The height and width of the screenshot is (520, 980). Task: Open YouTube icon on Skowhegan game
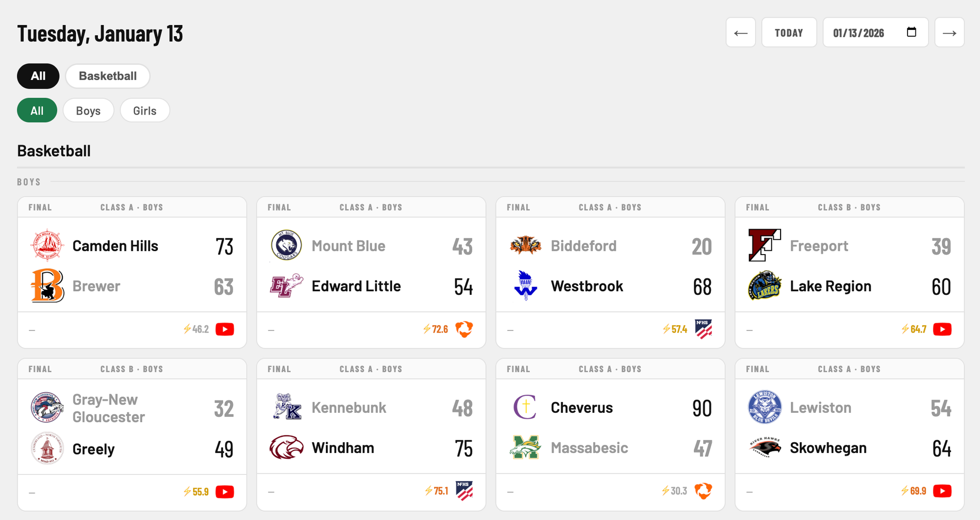942,491
